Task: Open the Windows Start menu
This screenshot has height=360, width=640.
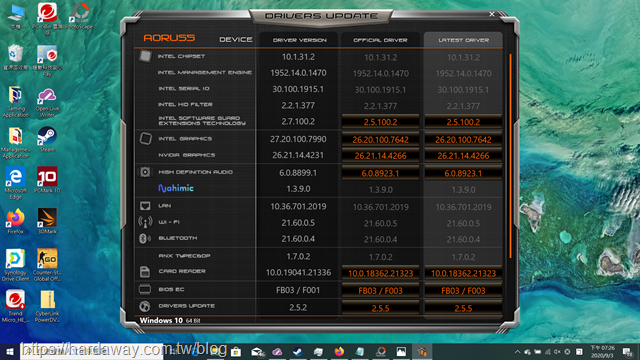Action: 10,352
